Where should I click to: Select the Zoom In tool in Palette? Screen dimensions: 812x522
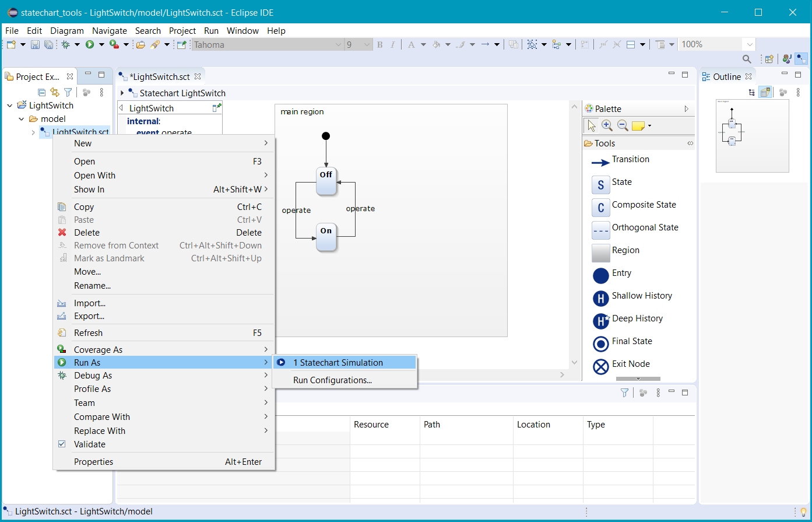click(x=607, y=125)
